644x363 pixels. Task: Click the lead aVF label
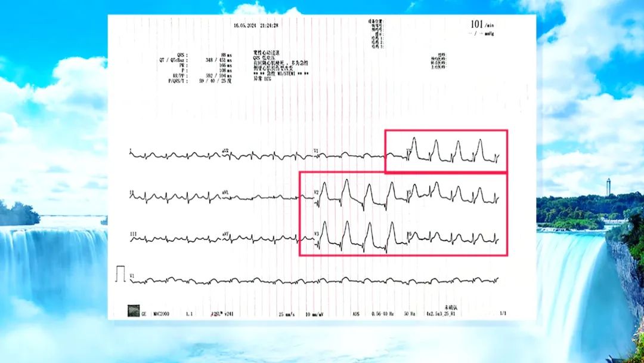pyautogui.click(x=225, y=233)
